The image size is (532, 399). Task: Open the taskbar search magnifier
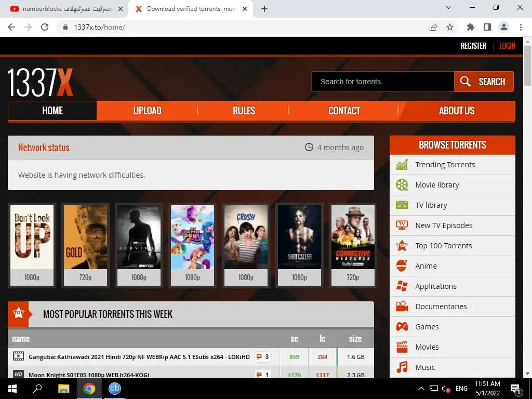[x=37, y=389]
